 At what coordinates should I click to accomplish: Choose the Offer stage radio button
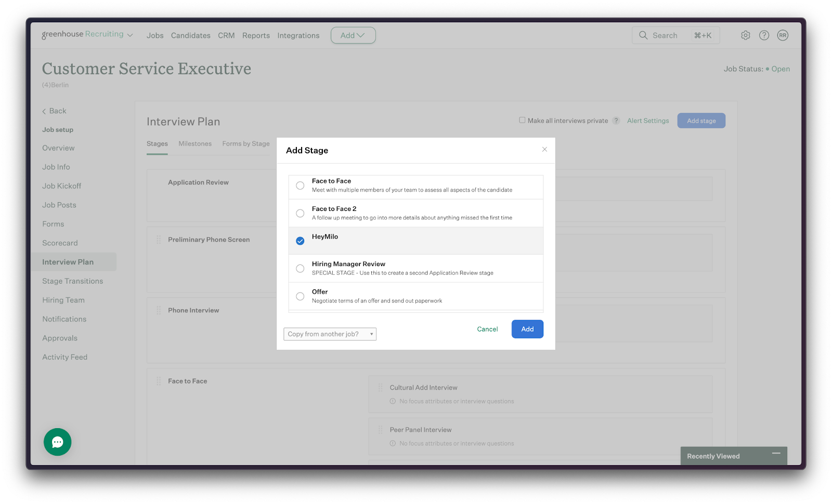coord(300,296)
